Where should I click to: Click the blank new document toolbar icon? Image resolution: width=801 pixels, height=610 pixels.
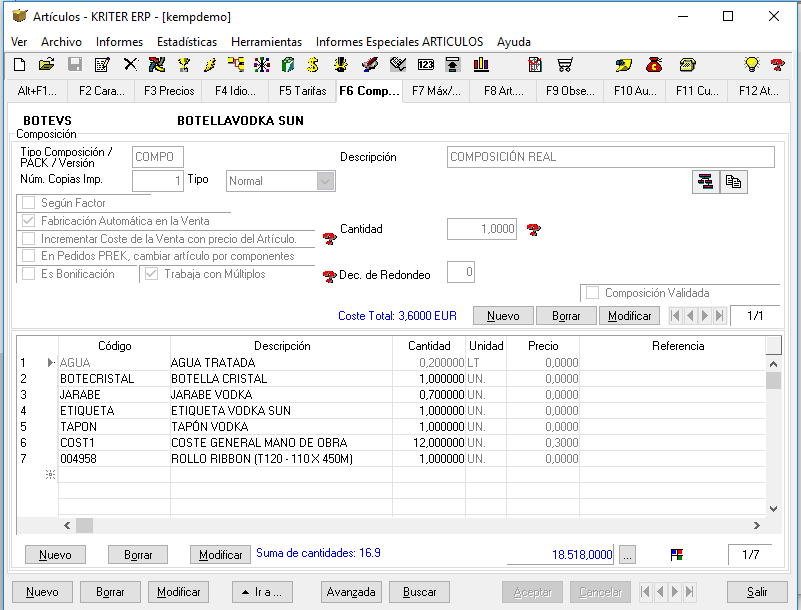(x=19, y=65)
